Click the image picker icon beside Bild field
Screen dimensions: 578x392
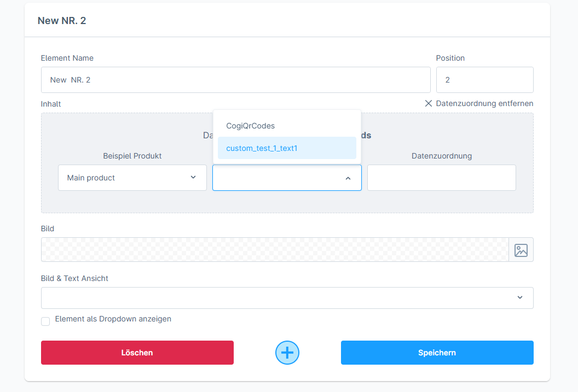521,250
